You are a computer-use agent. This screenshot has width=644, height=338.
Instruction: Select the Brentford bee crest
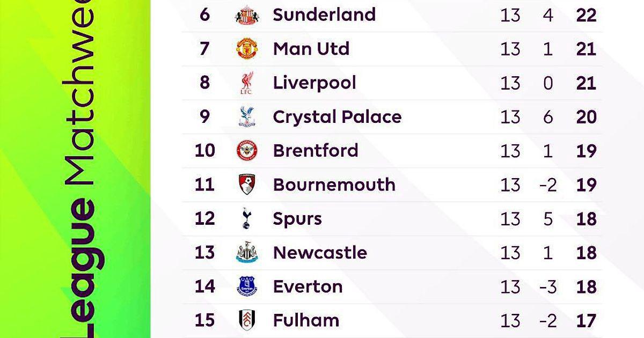[x=247, y=151]
